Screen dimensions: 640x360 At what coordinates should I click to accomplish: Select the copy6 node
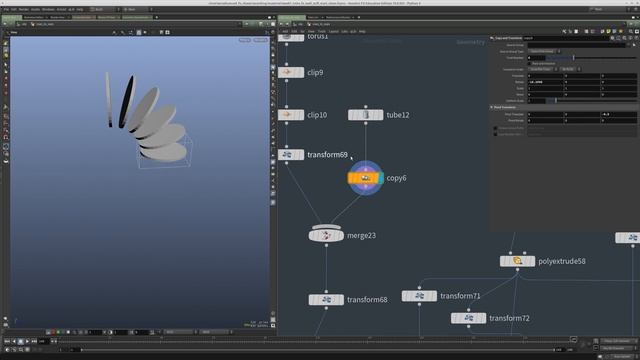(365, 178)
